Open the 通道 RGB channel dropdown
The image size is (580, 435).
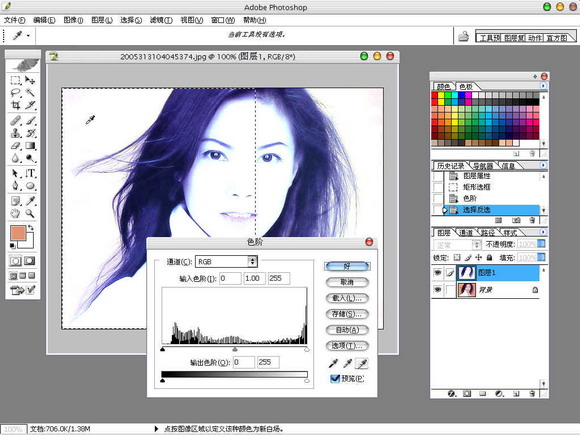coord(226,262)
